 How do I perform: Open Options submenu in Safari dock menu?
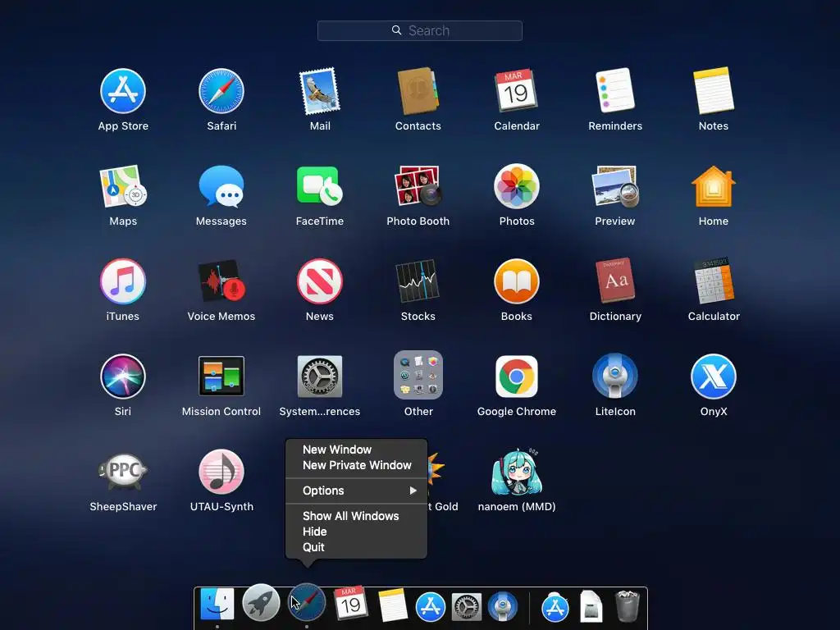pos(356,491)
